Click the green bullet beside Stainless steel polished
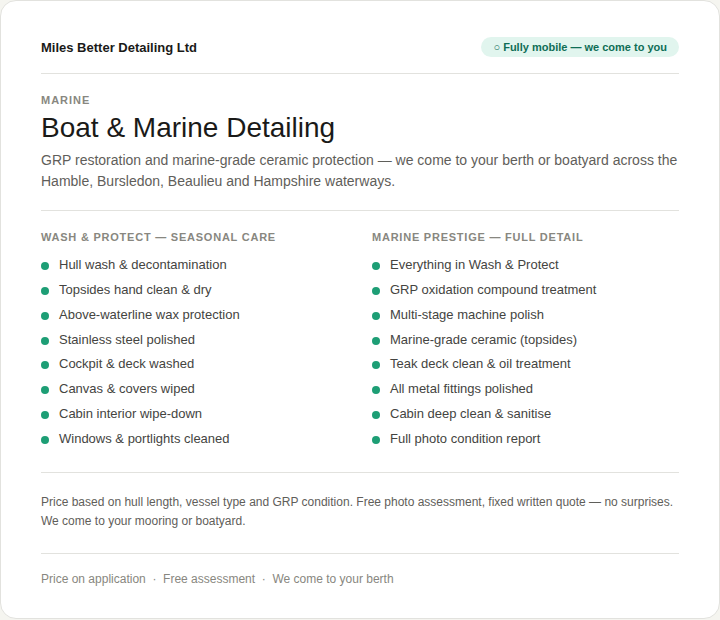Screen dimensions: 720x620 (45, 341)
